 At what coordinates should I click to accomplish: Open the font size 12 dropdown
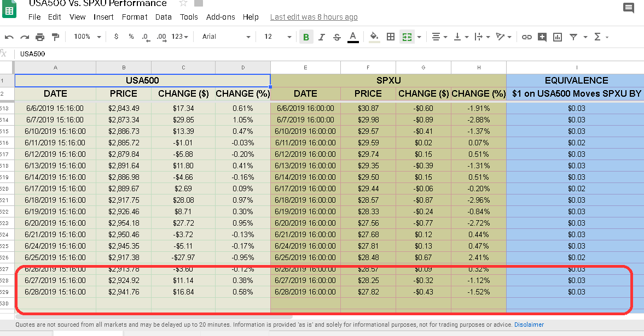click(x=277, y=37)
